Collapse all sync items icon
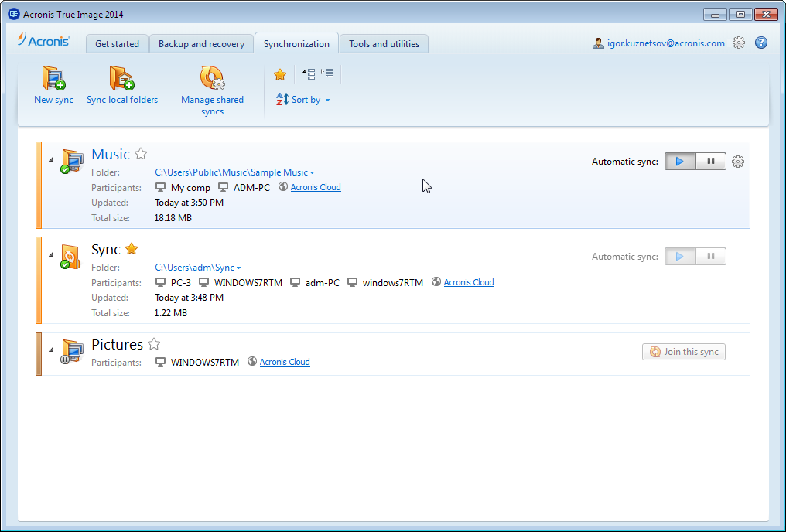This screenshot has height=532, width=786. point(309,74)
